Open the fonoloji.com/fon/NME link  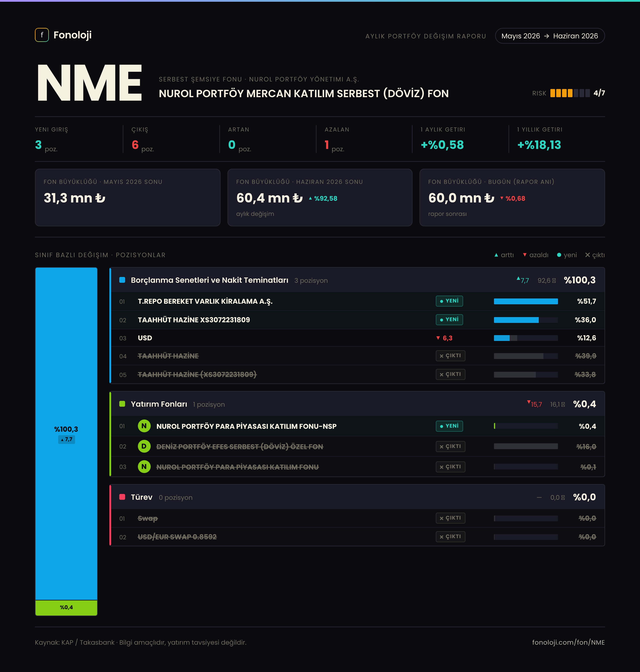click(568, 642)
